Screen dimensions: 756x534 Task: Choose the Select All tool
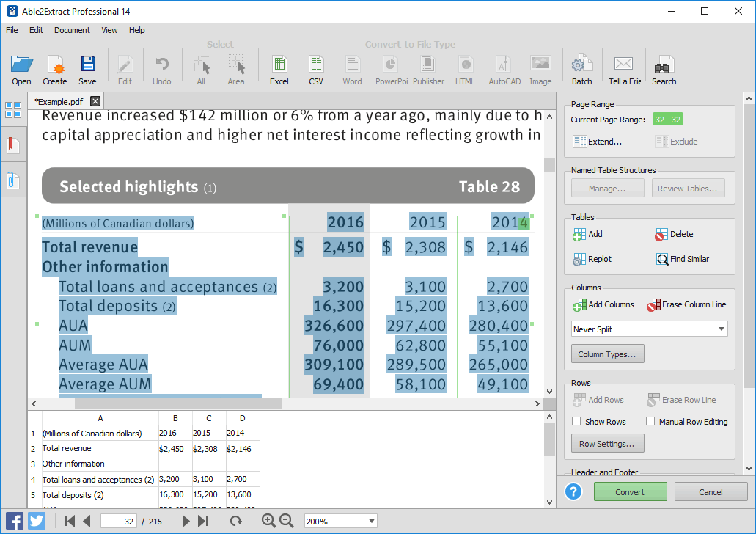[x=201, y=70]
